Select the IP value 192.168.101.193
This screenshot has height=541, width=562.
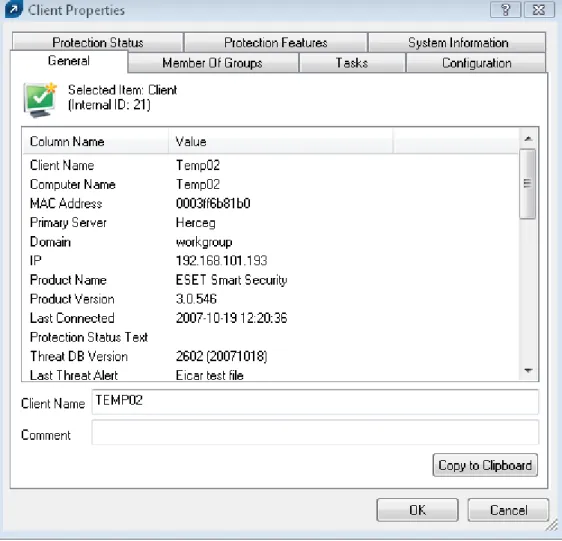point(222,261)
